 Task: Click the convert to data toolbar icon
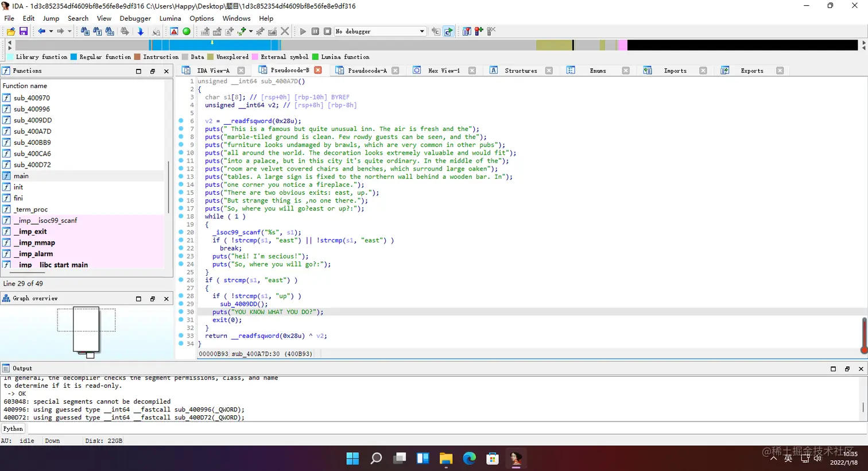[217, 32]
